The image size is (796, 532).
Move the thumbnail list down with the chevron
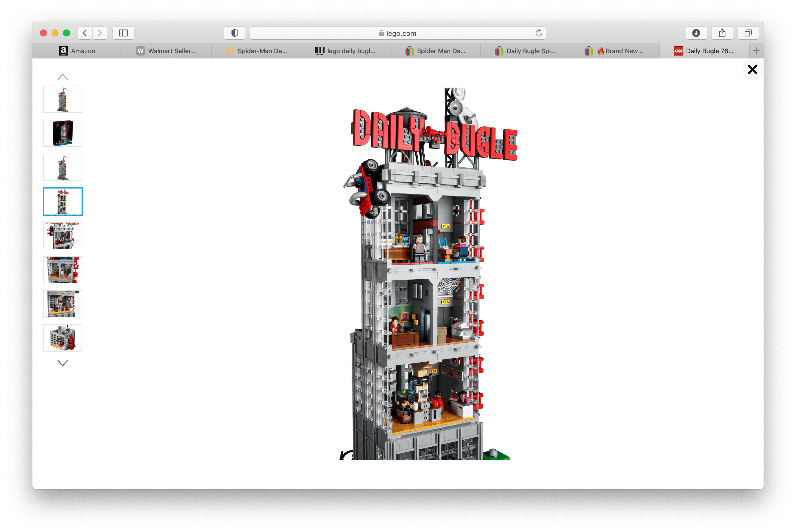63,363
